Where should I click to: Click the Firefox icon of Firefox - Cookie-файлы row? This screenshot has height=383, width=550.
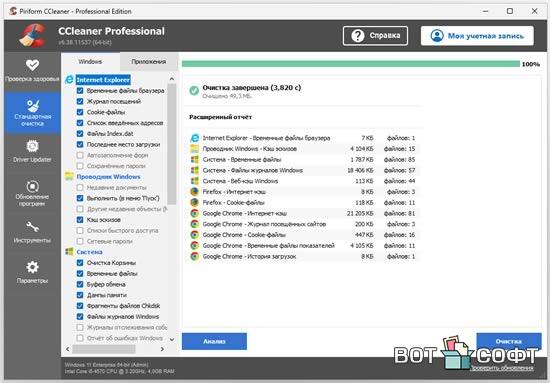coord(194,203)
